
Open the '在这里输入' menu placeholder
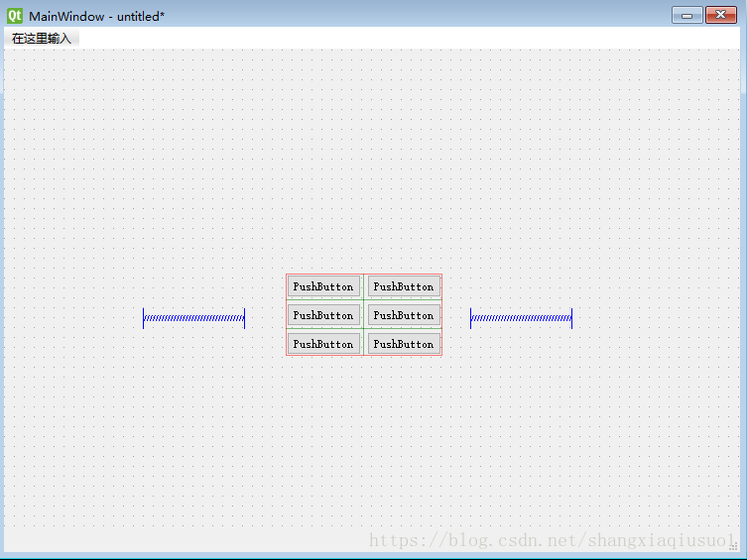pyautogui.click(x=42, y=39)
